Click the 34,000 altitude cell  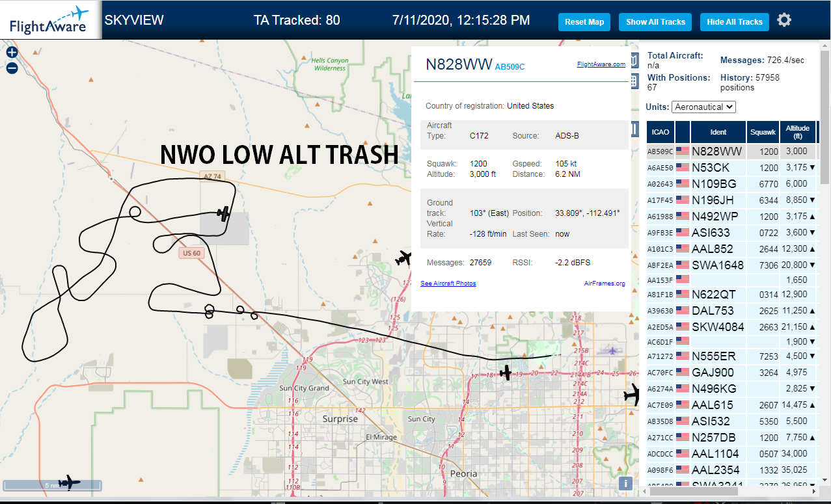coord(797,454)
